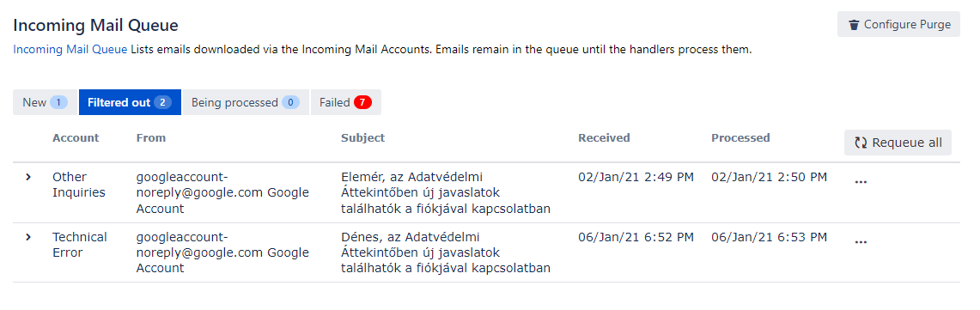Click the Account column header
The height and width of the screenshot is (310, 980).
pos(76,137)
